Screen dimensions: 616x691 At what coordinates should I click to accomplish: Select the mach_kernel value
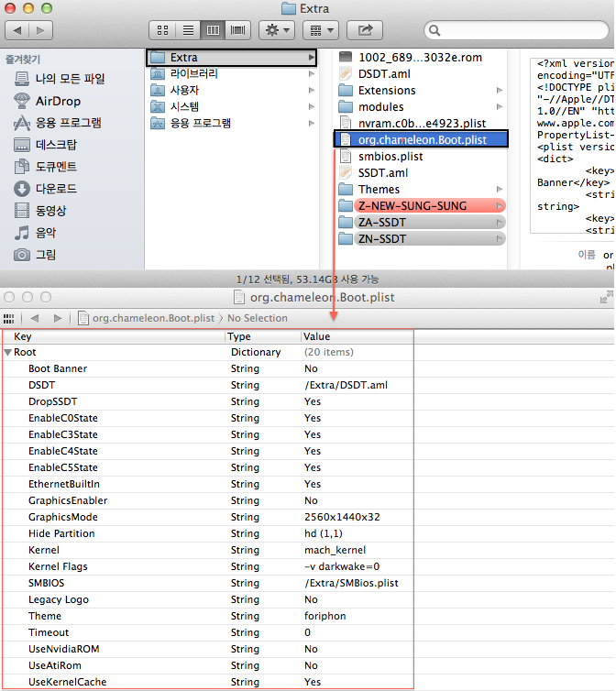click(335, 551)
